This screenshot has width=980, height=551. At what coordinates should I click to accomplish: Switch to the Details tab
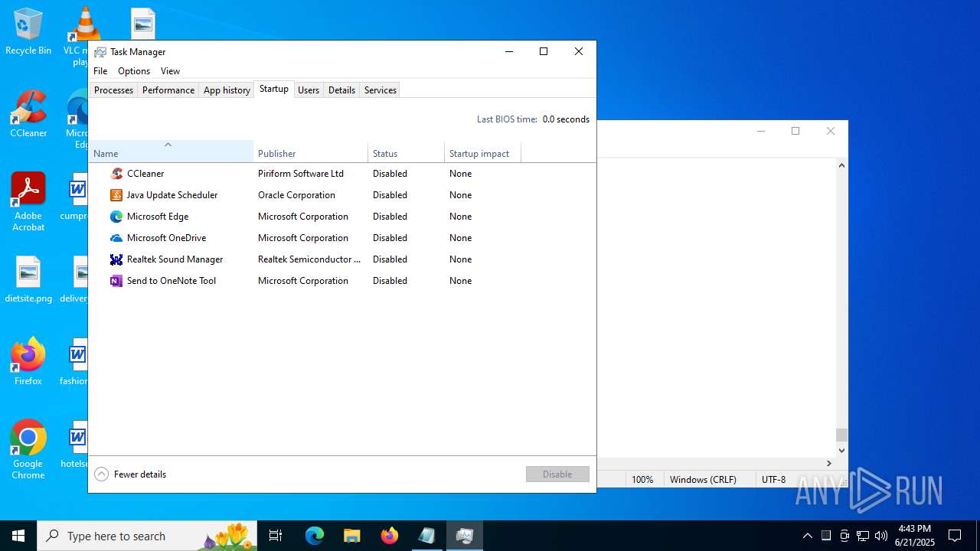tap(341, 90)
